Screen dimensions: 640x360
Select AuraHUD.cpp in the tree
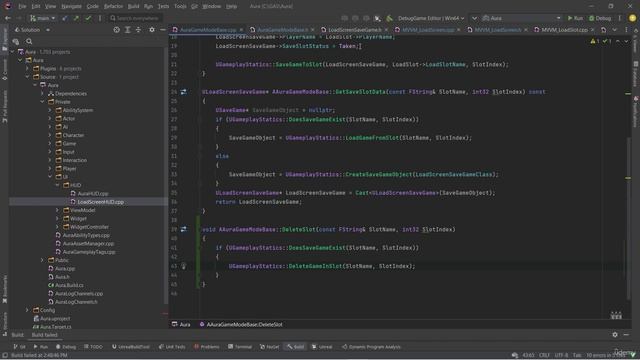[93, 193]
